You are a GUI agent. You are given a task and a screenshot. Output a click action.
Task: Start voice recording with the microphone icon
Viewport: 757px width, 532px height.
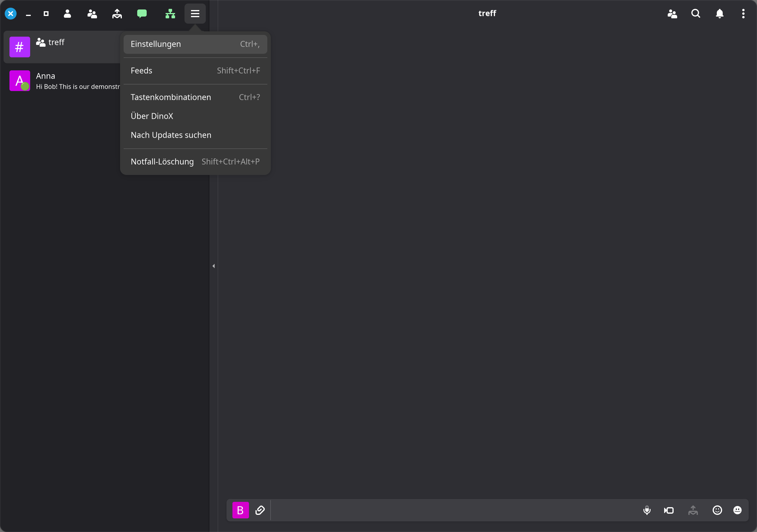click(x=647, y=510)
